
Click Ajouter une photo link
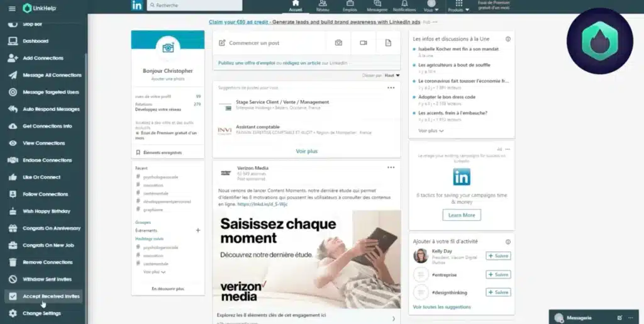coord(168,79)
